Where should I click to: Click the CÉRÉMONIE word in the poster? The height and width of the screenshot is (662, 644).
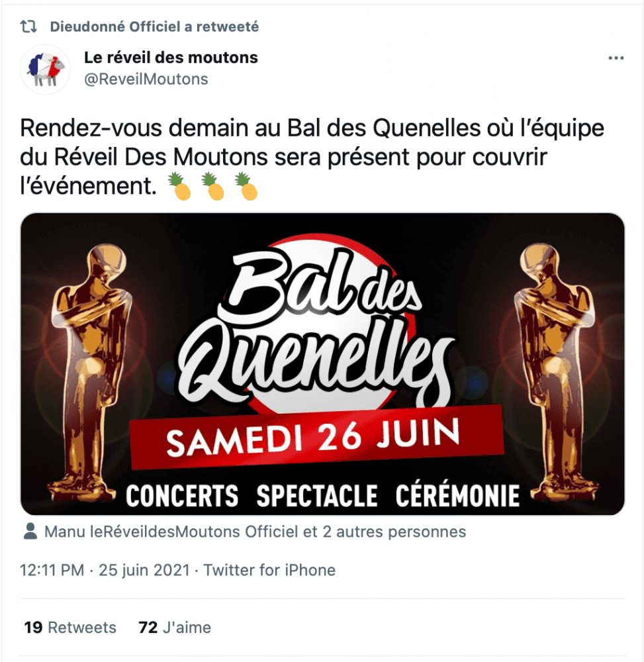click(457, 495)
